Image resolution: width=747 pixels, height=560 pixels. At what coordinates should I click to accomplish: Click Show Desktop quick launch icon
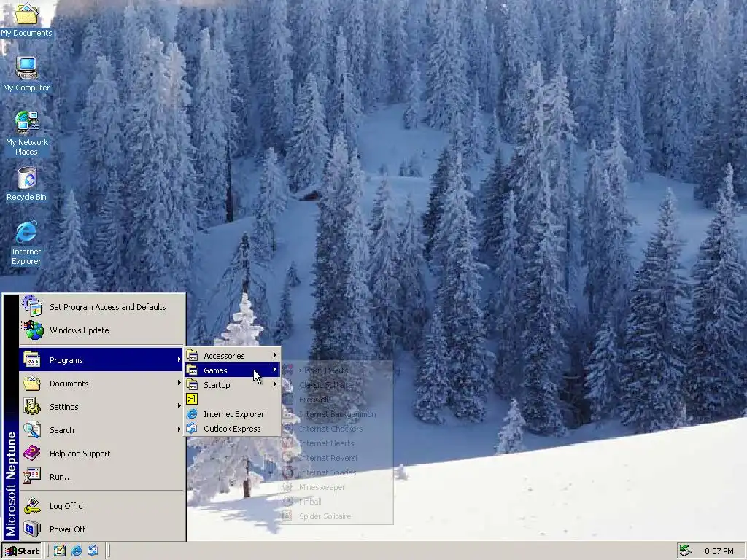(60, 551)
